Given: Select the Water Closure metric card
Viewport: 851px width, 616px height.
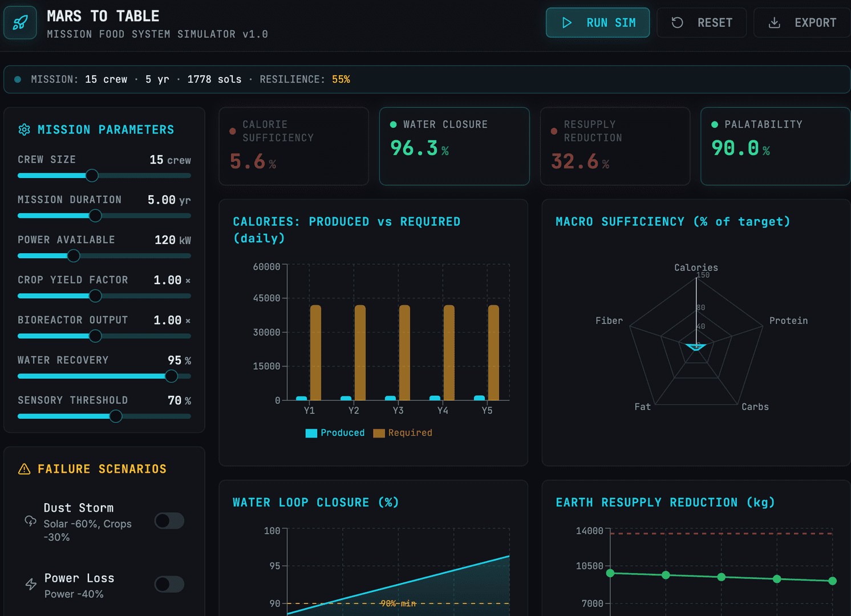Looking at the screenshot, I should (454, 146).
